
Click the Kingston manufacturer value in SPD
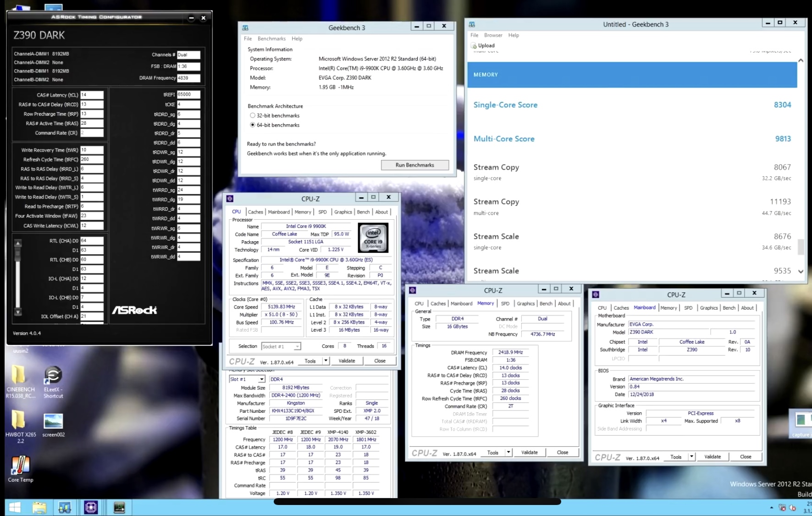coord(296,403)
